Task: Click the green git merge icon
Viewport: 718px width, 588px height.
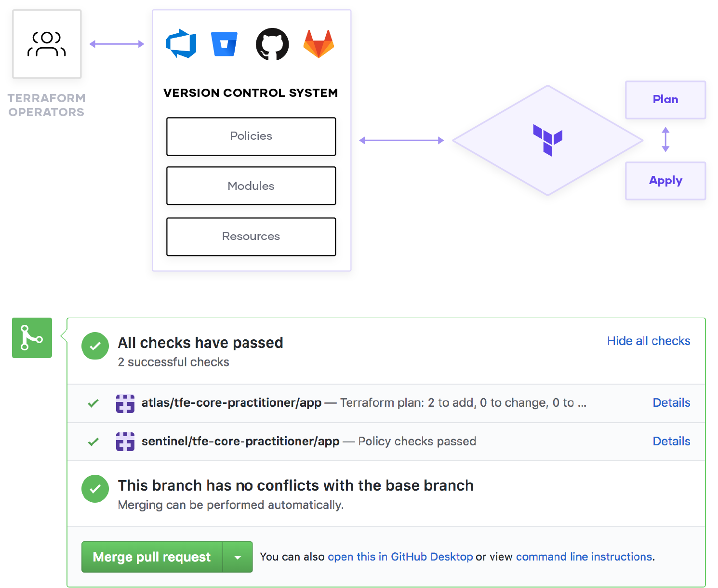Action: 32,338
